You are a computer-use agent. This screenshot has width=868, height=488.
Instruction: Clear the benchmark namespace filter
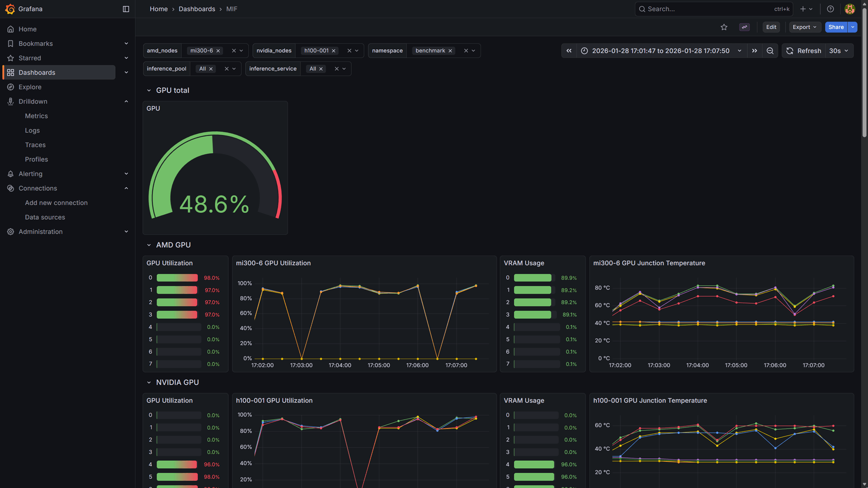450,51
